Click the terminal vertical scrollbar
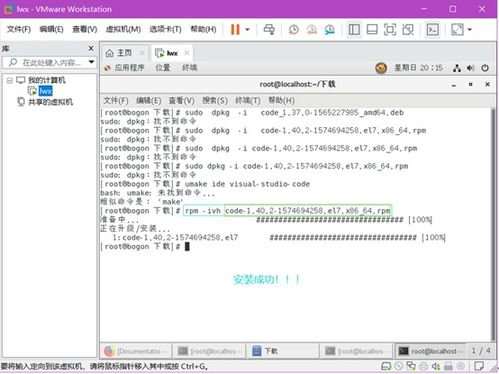The width and height of the screenshot is (499, 374). pyautogui.click(x=493, y=224)
